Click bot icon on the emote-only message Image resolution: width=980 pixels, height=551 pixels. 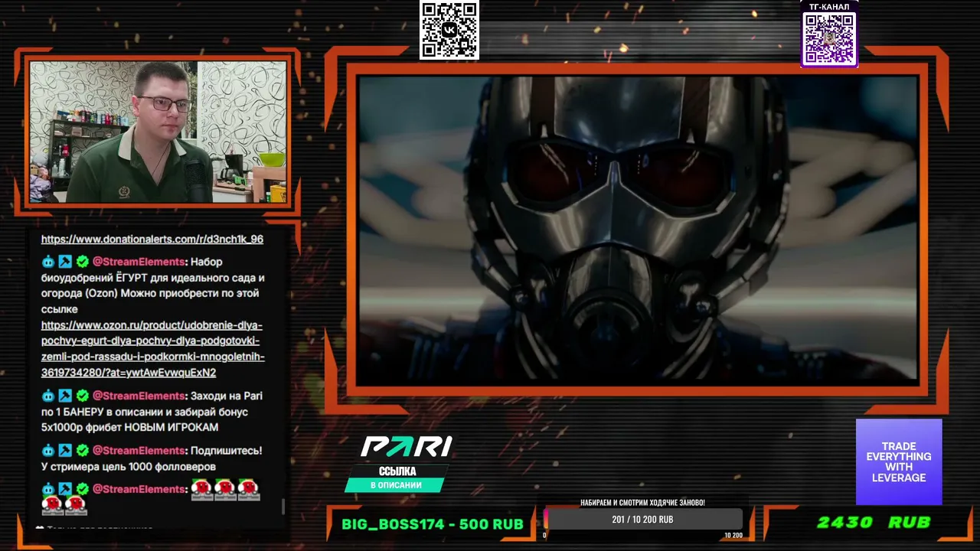click(x=48, y=489)
